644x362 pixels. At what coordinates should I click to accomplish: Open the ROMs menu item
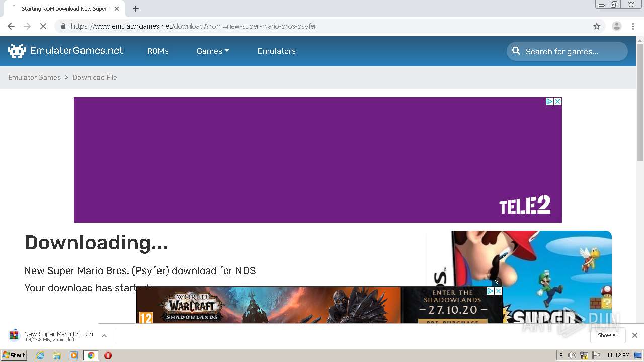pos(158,51)
